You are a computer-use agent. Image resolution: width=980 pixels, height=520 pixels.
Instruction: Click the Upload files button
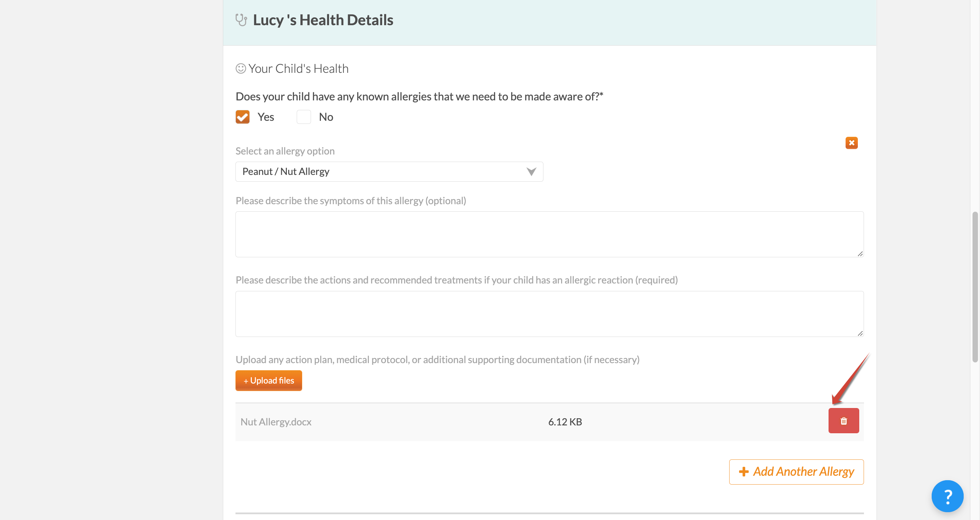[x=268, y=380]
